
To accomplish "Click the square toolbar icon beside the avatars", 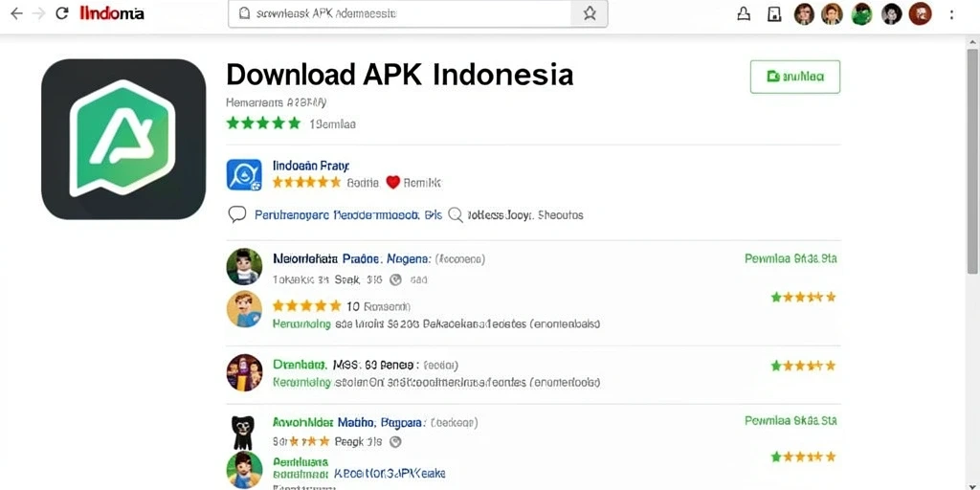I will pyautogui.click(x=774, y=13).
